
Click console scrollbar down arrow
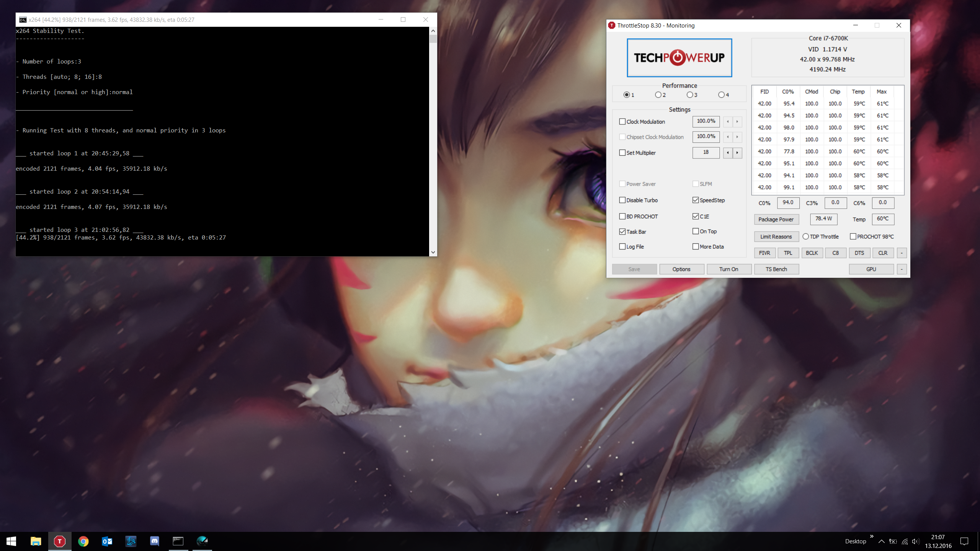coord(433,252)
